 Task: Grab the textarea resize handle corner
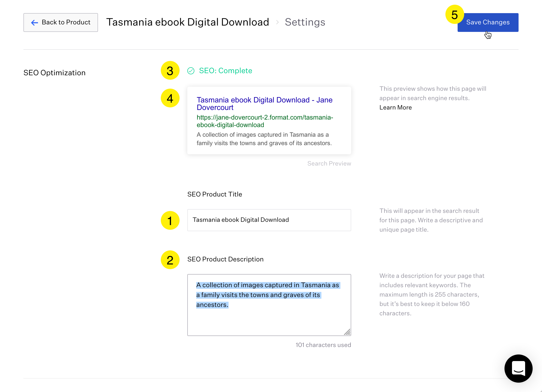[347, 332]
